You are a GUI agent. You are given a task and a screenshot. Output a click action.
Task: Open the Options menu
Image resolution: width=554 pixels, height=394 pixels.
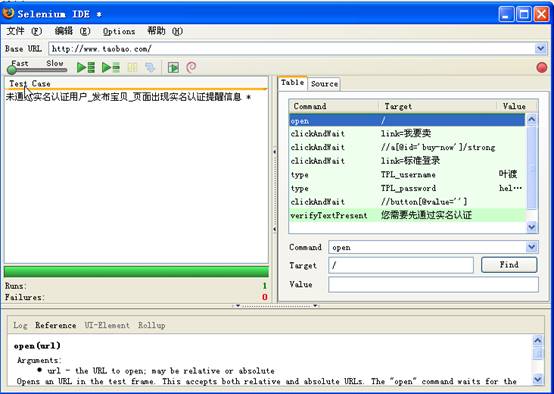tap(119, 31)
